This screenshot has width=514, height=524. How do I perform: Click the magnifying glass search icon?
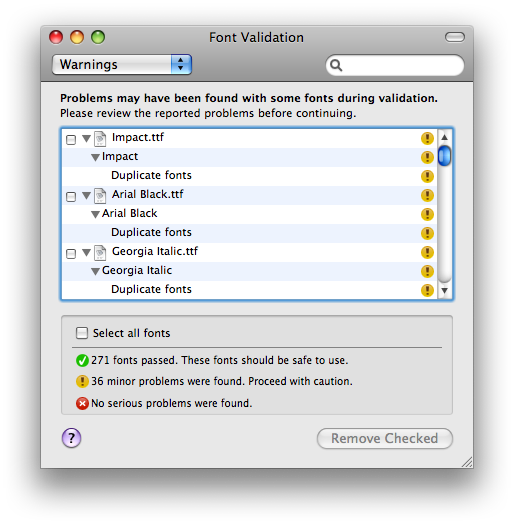(336, 65)
